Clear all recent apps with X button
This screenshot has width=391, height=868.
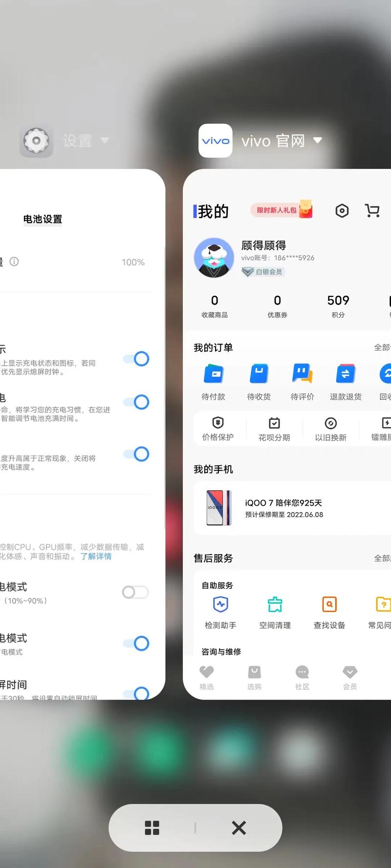[239, 828]
